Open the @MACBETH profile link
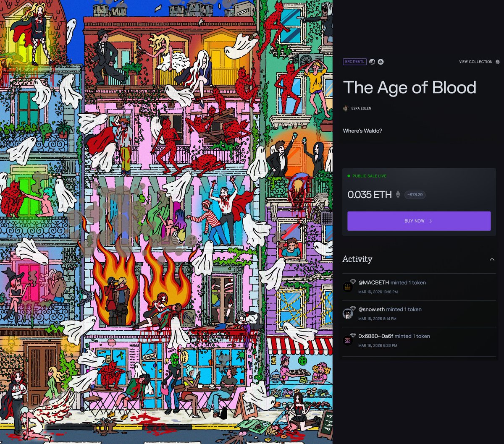The image size is (504, 444). [x=373, y=282]
